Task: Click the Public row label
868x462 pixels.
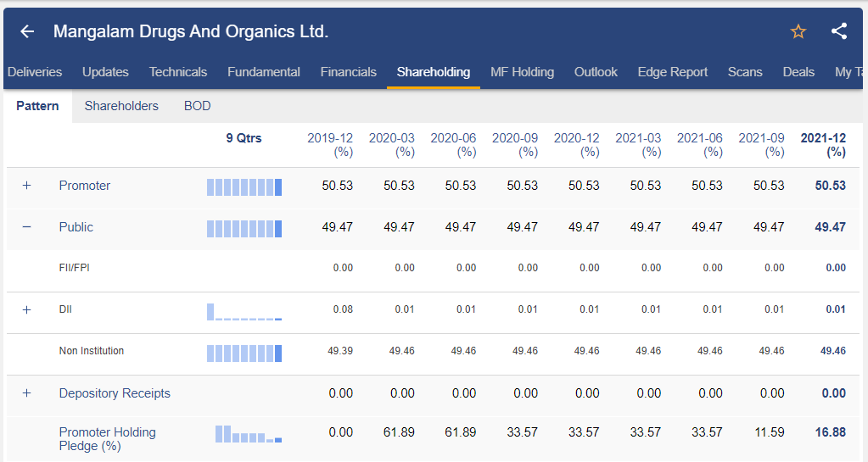Action: pos(76,227)
